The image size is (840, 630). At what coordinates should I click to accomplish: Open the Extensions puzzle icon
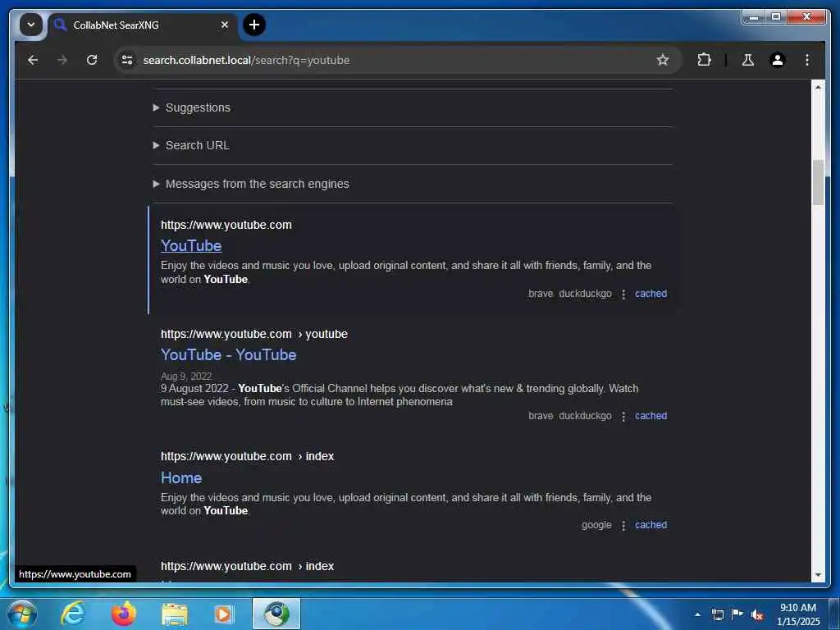(x=704, y=60)
